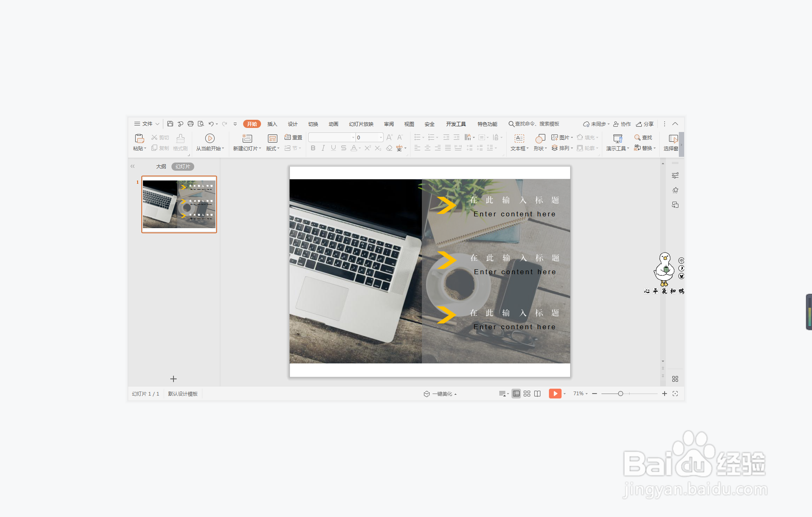Click the zoom slider handle
The height and width of the screenshot is (517, 812).
pyautogui.click(x=621, y=394)
